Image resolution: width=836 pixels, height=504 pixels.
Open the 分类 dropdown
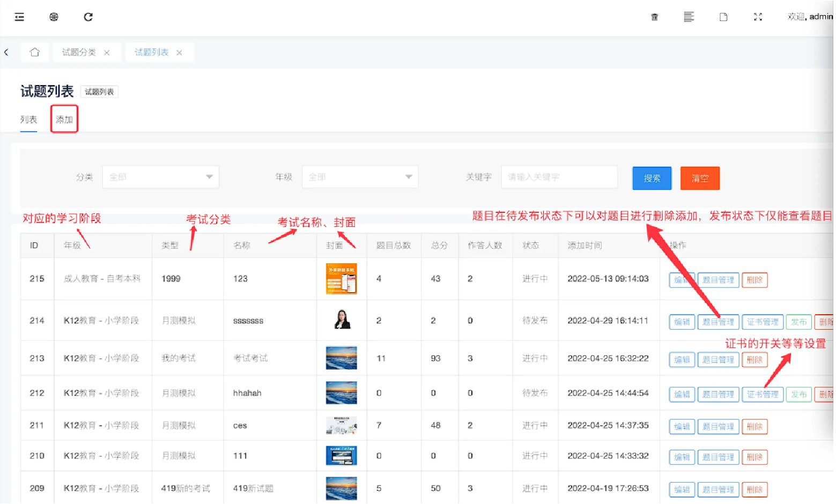tap(160, 177)
